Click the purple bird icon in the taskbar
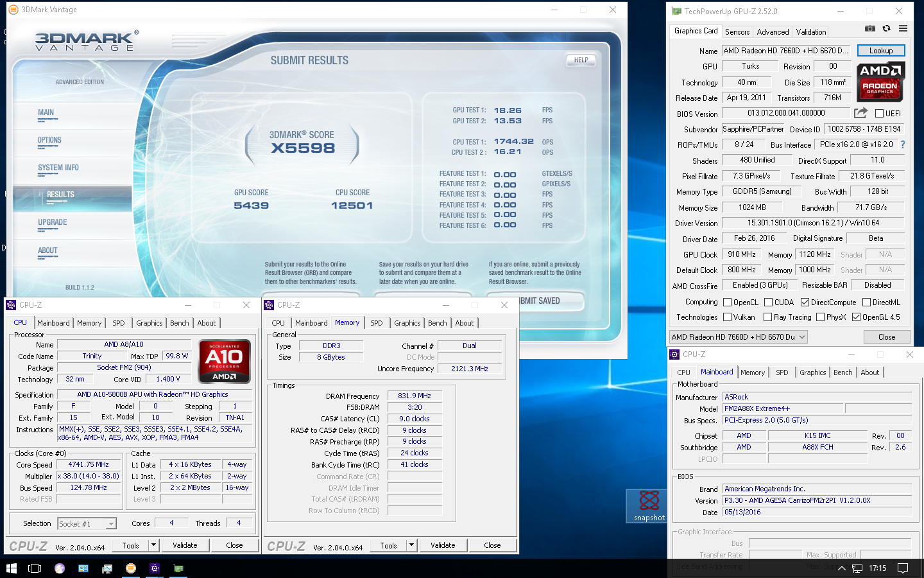 pos(59,568)
